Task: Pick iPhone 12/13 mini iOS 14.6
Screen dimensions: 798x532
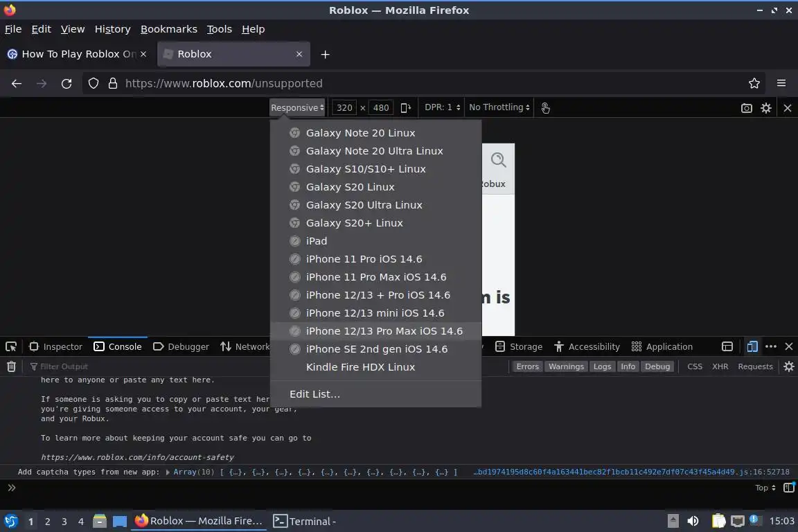Action: coord(375,313)
